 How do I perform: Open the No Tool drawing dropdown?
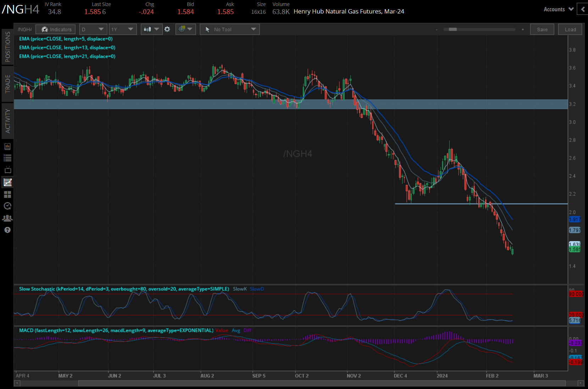pos(230,29)
